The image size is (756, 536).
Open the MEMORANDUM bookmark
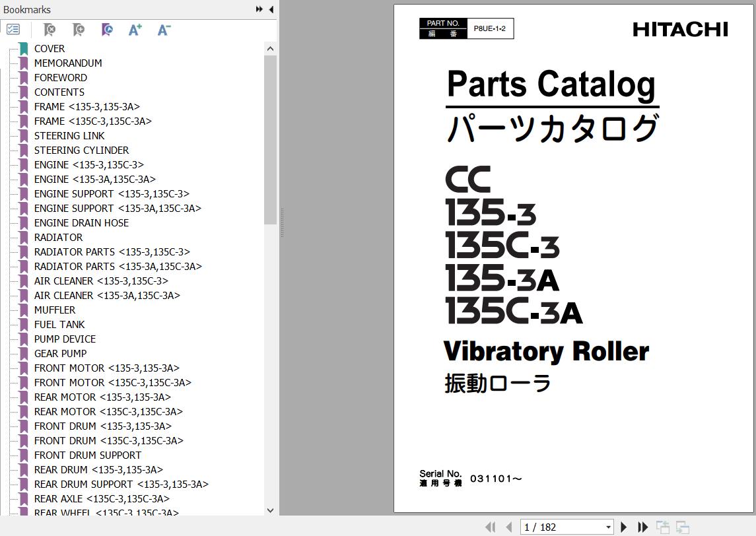[68, 63]
